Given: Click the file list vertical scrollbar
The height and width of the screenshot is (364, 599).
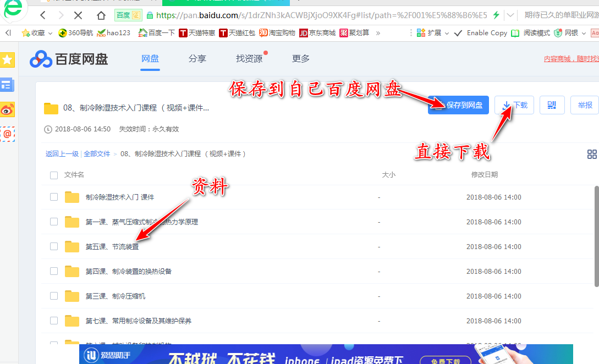Looking at the screenshot, I should point(596,236).
